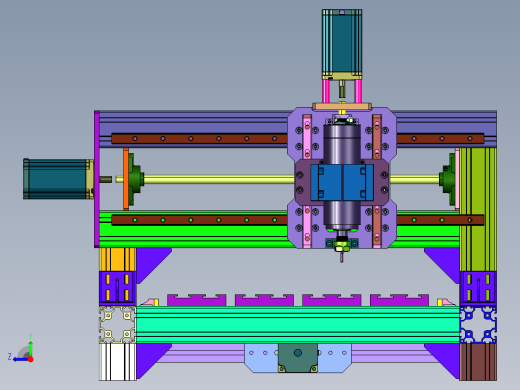Select the orange-yellow left gantry upright
This screenshot has width=520, height=390.
pyautogui.click(x=117, y=259)
